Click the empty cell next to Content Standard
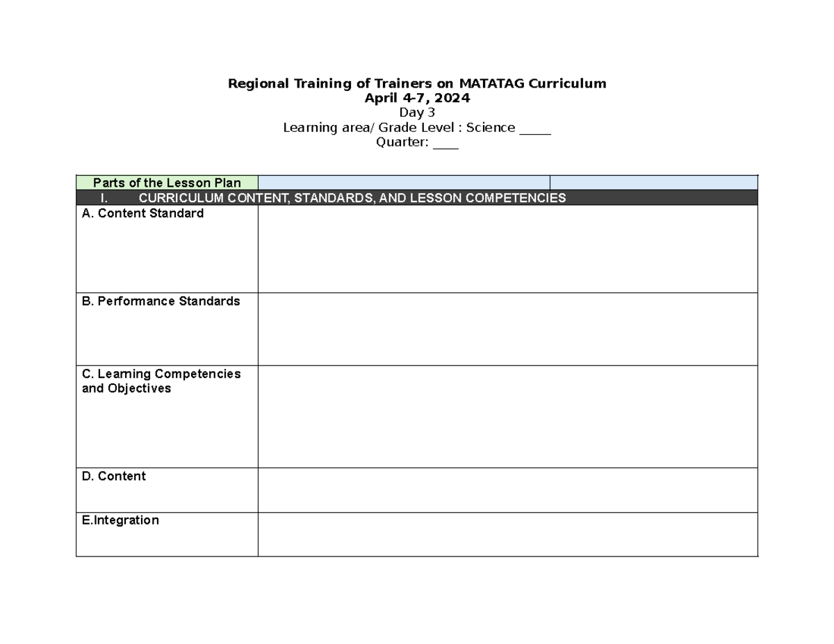 tap(507, 250)
